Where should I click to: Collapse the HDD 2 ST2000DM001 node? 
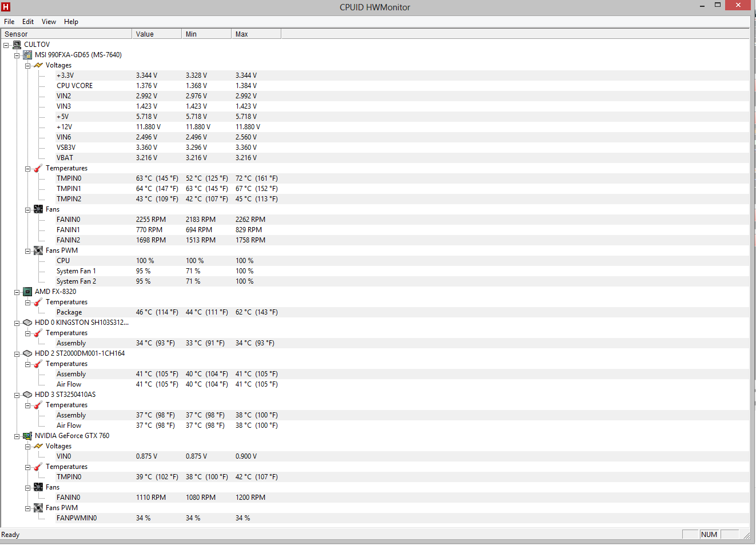(17, 354)
